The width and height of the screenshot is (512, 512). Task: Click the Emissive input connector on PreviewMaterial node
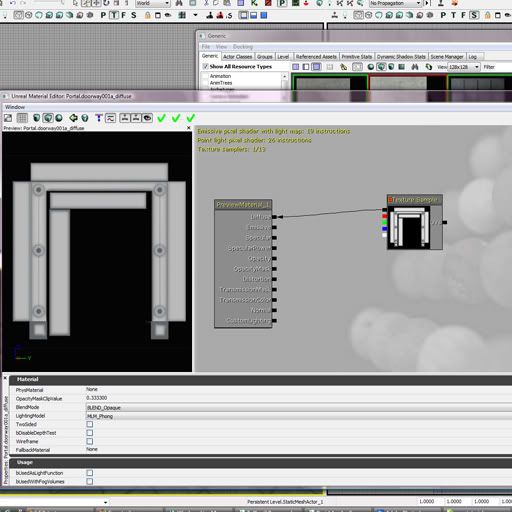274,227
